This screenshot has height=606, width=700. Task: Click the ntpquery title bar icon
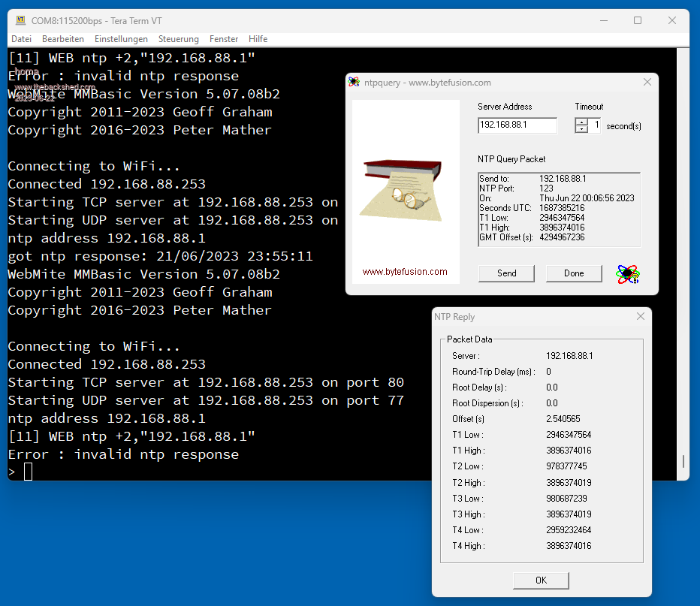coord(355,83)
